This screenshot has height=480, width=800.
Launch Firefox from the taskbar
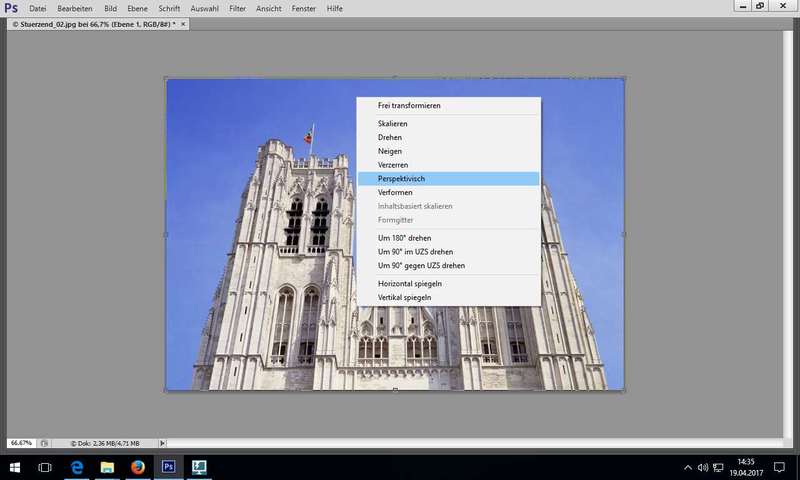(x=138, y=467)
